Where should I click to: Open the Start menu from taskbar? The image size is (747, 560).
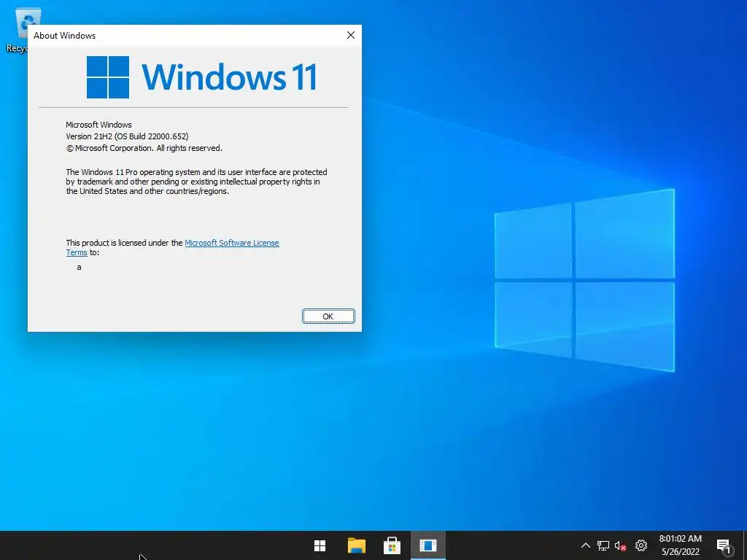point(320,545)
